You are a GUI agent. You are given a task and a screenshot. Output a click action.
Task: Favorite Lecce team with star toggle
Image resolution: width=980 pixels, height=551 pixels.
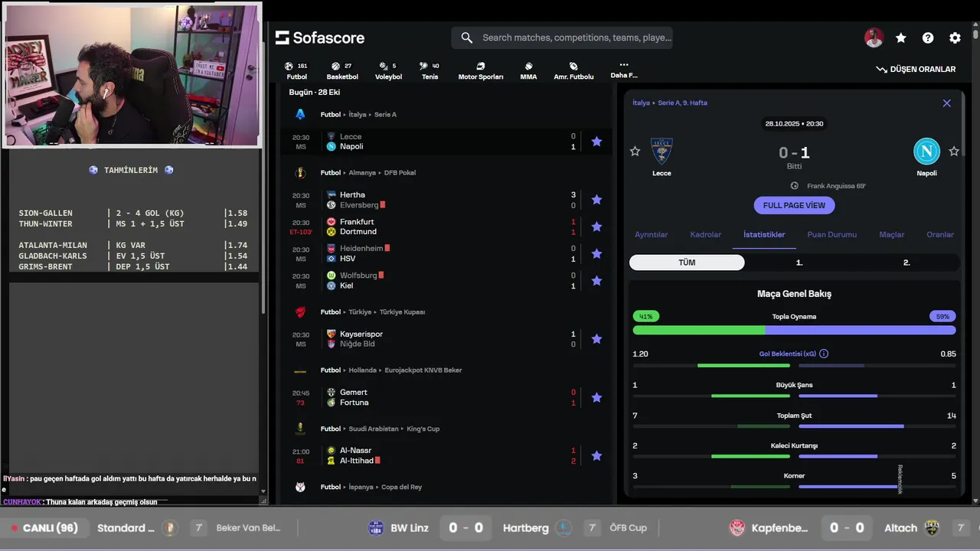(x=635, y=152)
